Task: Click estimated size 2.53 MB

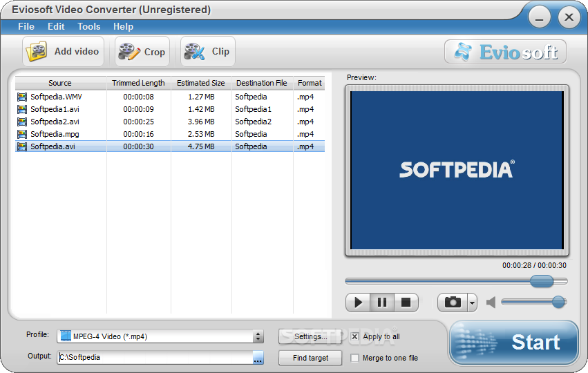Action: [201, 134]
